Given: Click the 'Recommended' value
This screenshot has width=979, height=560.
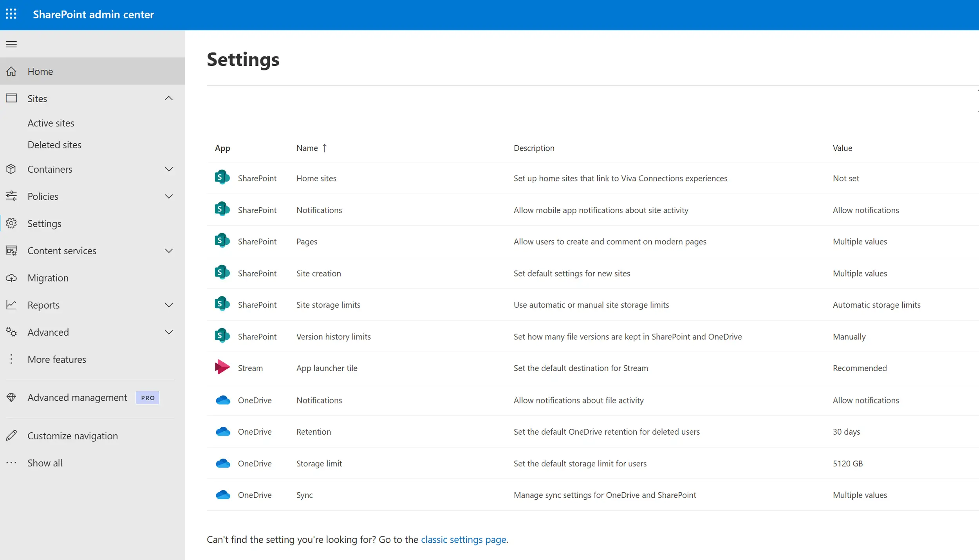Looking at the screenshot, I should click(x=860, y=368).
